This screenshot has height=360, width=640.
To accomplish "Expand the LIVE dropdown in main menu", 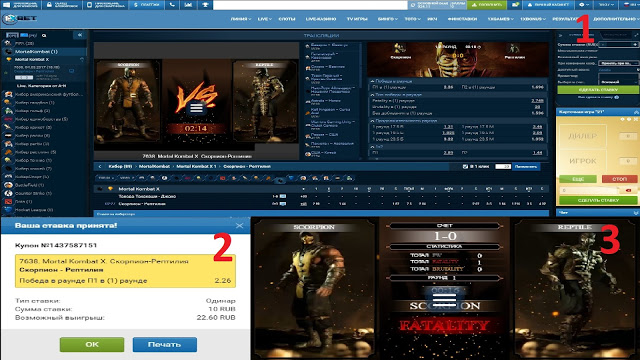I will click(264, 19).
